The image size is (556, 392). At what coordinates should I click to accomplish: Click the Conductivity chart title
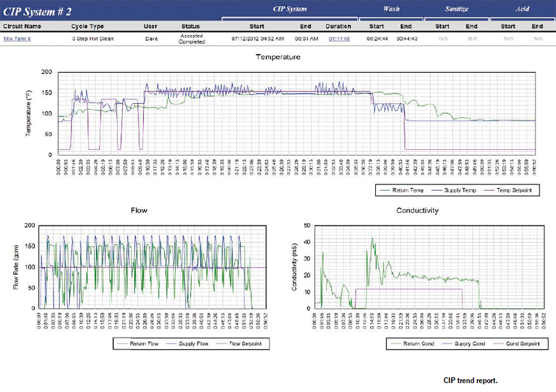(x=418, y=210)
